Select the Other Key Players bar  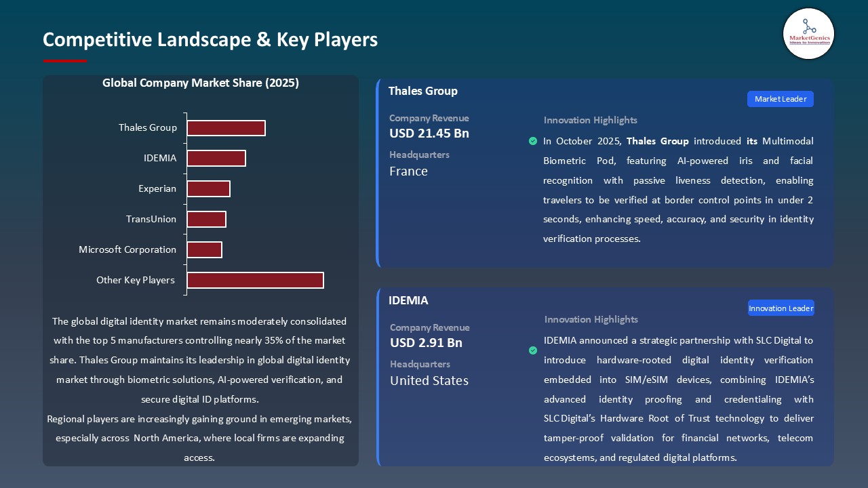click(x=255, y=280)
